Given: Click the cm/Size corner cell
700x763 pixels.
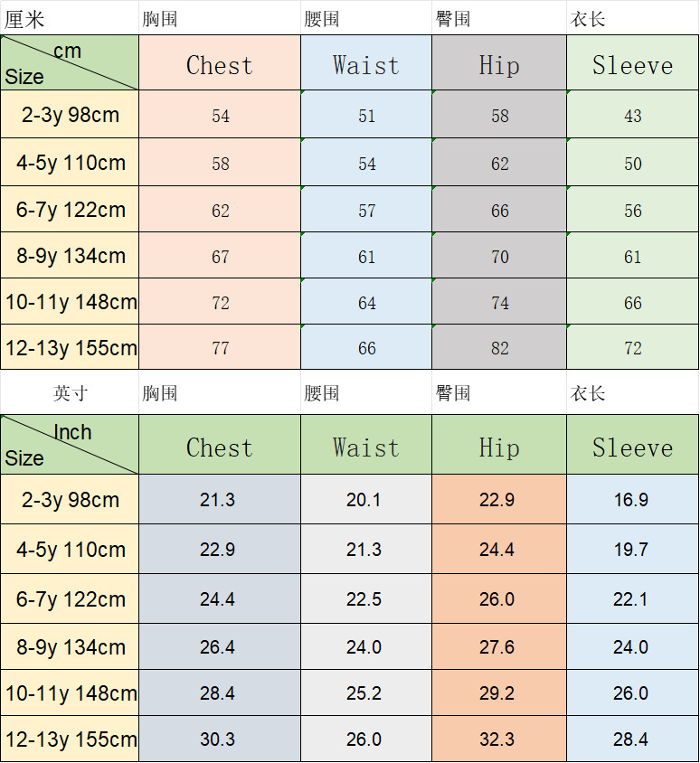Looking at the screenshot, I should (70, 62).
